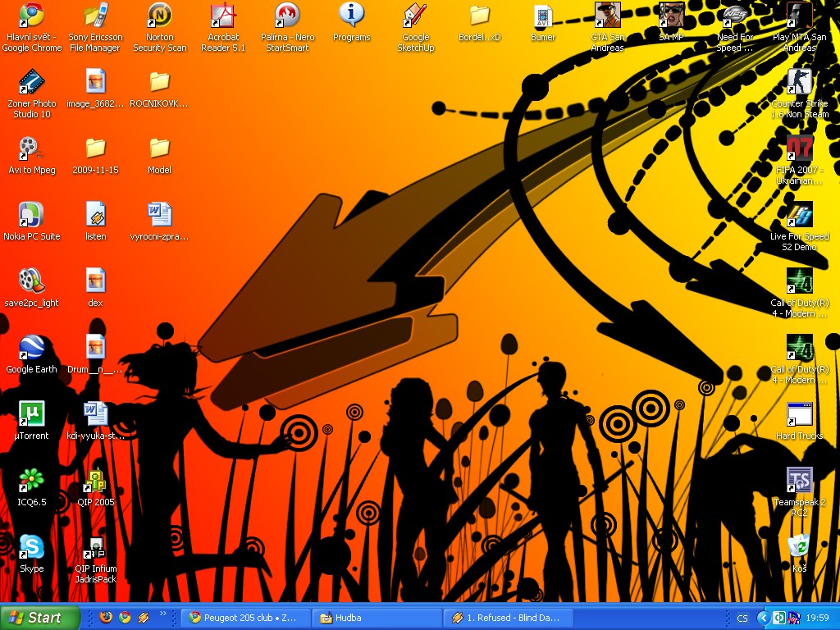Switch to the Peugeot 205 club taskbar window

click(x=248, y=618)
